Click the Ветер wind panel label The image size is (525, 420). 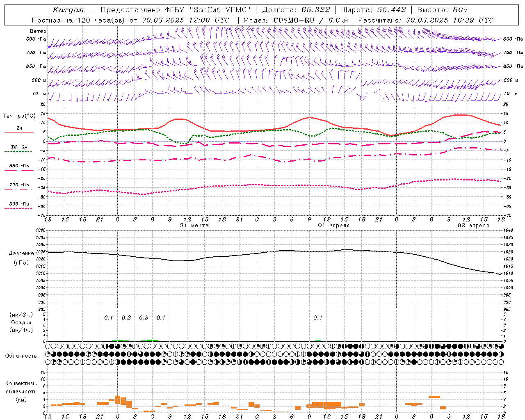(38, 31)
